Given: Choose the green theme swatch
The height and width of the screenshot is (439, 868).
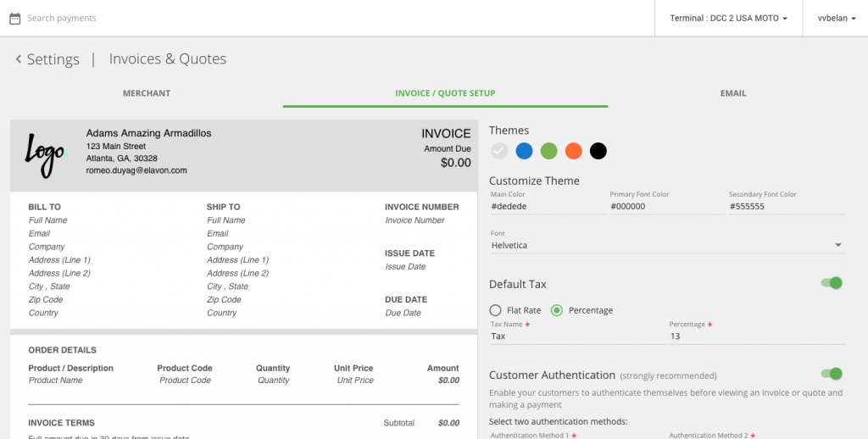Looking at the screenshot, I should [548, 151].
